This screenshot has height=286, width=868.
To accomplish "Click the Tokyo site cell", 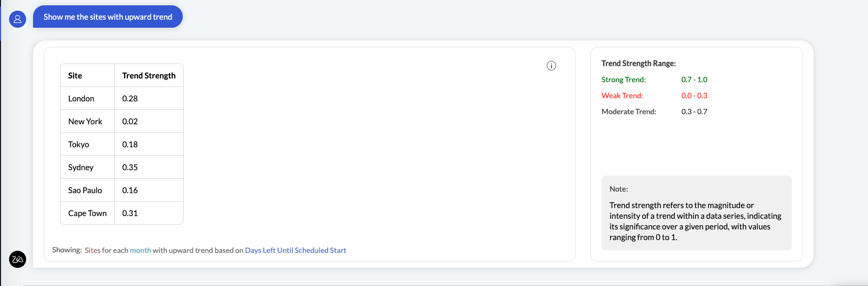I will (x=79, y=145).
